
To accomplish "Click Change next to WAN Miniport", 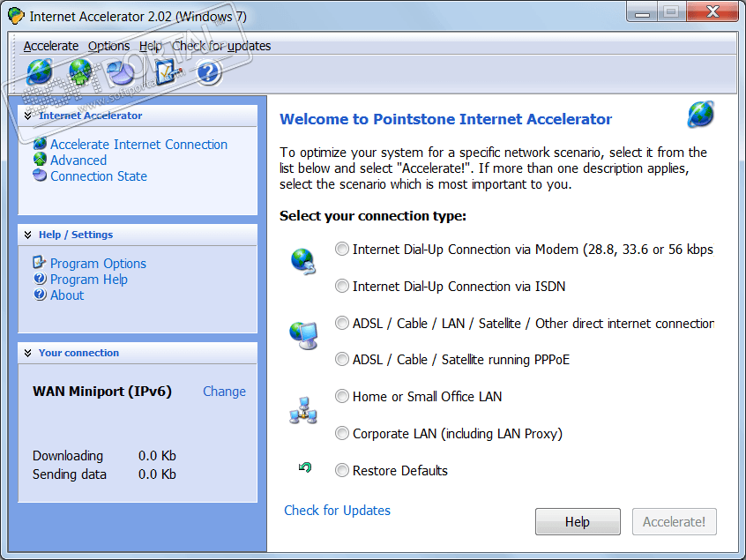I will 224,392.
